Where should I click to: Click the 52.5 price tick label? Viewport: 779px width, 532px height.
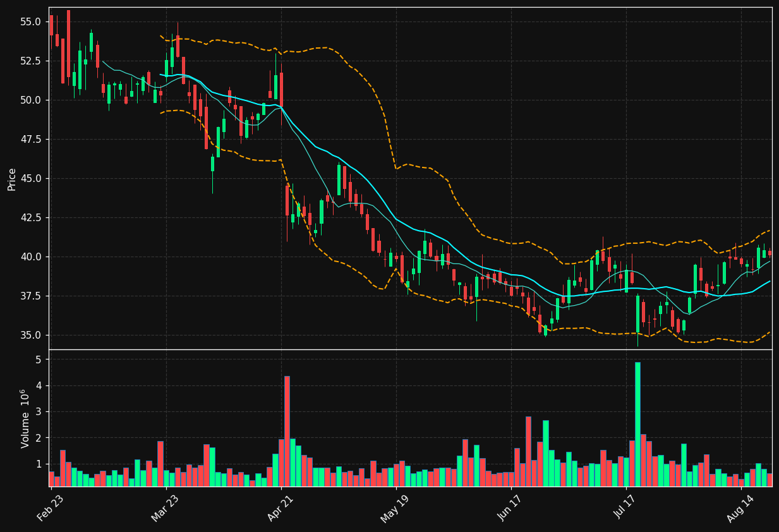click(31, 61)
